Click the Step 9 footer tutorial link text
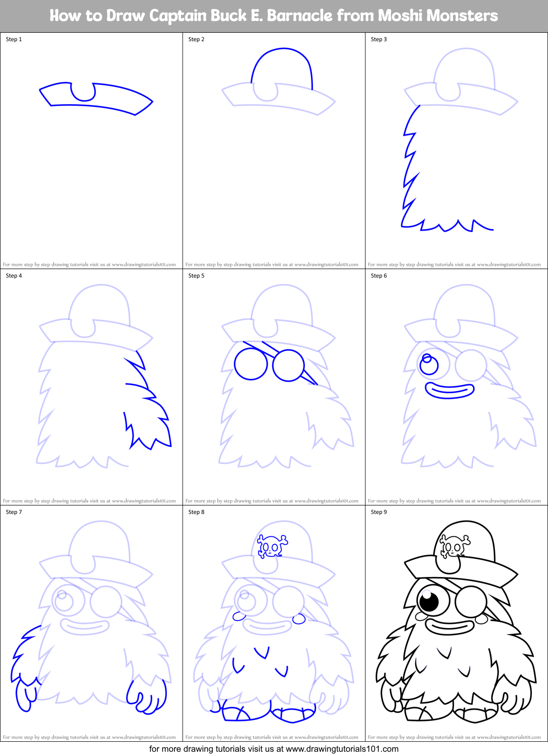This screenshot has width=548, height=756. [454, 737]
